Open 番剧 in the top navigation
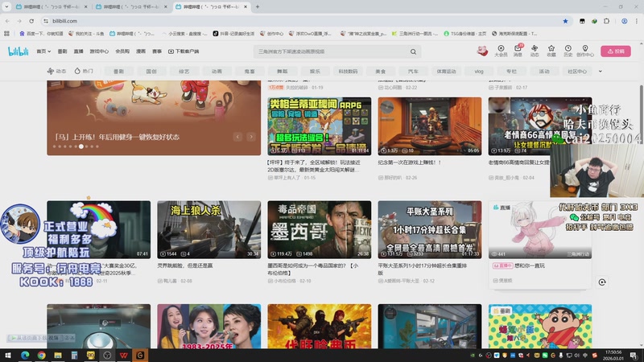 click(62, 51)
